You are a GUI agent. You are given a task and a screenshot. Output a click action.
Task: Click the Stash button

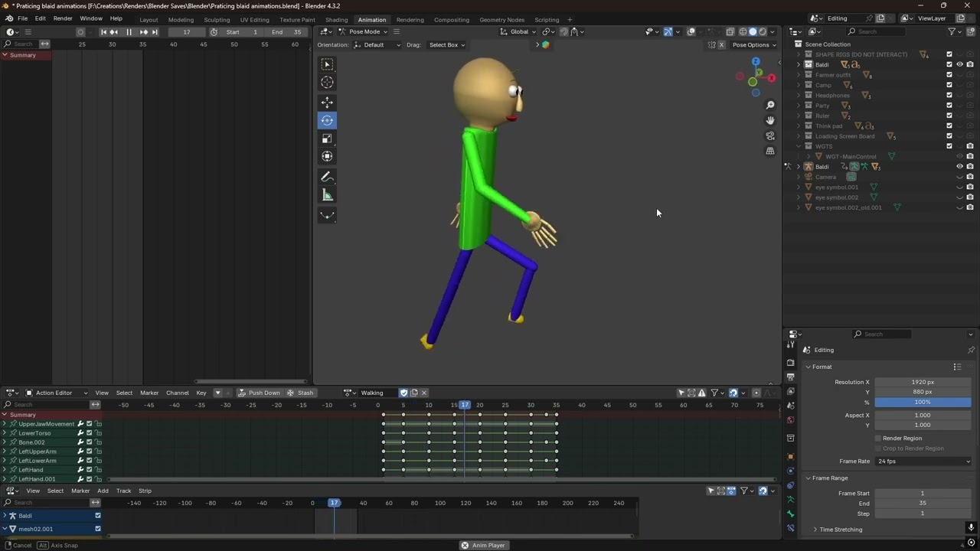[301, 393]
